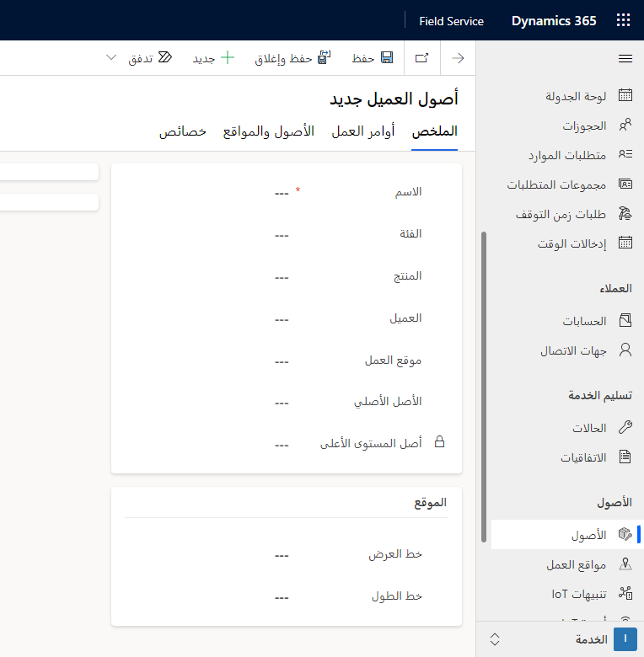Click the Dynamics 365 title link
The image size is (644, 657).
coord(554,20)
